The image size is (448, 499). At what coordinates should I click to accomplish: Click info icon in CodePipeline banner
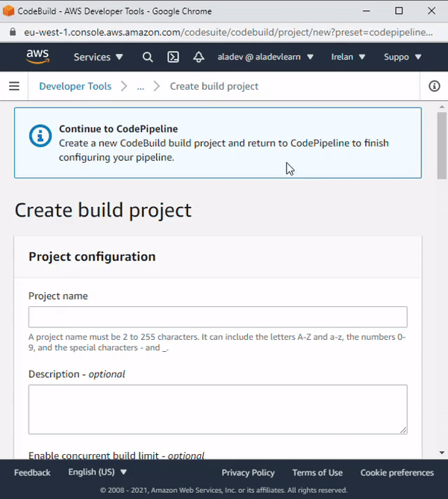[40, 136]
